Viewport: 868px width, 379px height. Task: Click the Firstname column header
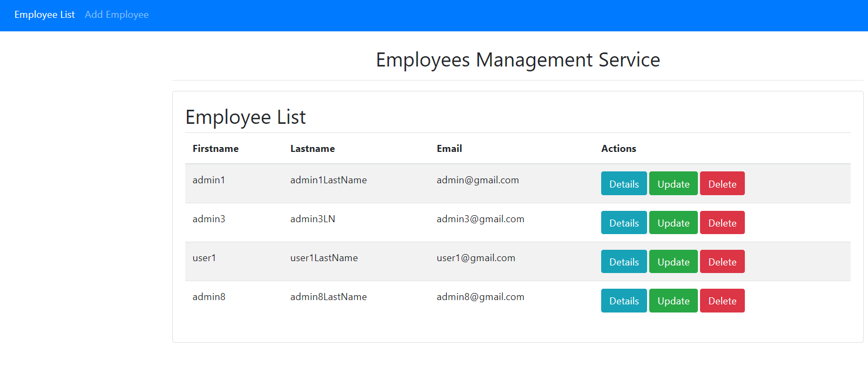coord(216,149)
